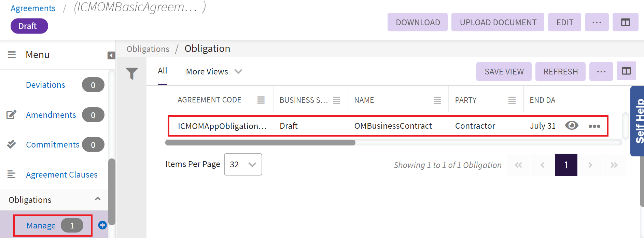Toggle split panel icon beside Refresh
Screen dimensions: 644x238
tap(626, 71)
